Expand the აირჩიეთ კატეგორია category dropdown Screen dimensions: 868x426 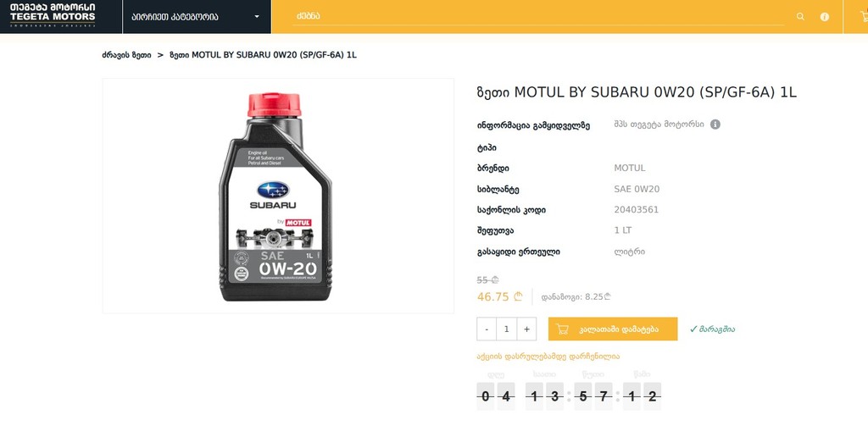tap(197, 17)
